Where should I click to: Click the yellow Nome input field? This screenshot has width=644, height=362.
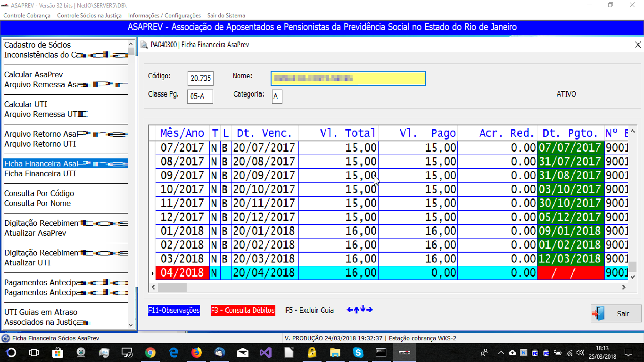pyautogui.click(x=348, y=78)
